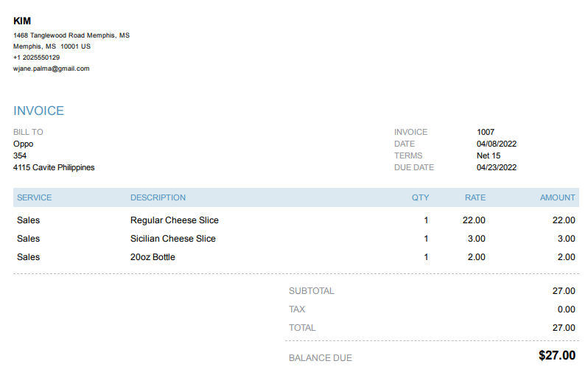The width and height of the screenshot is (588, 375).
Task: Select the due date 04/23/2022
Action: (x=497, y=167)
